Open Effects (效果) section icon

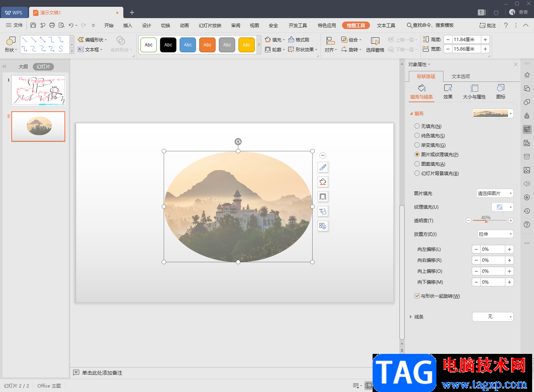tap(448, 92)
